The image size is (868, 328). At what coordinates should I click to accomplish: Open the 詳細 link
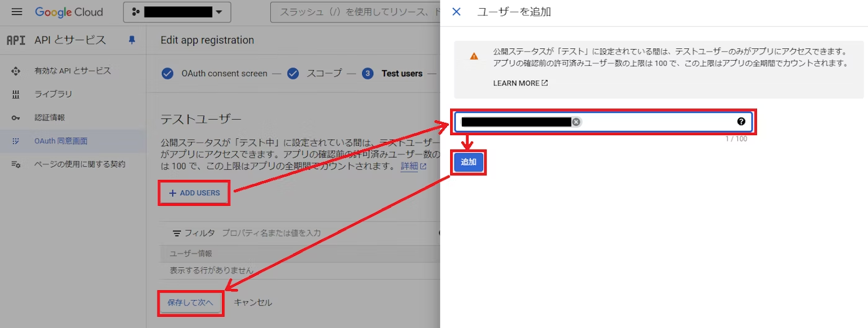414,167
